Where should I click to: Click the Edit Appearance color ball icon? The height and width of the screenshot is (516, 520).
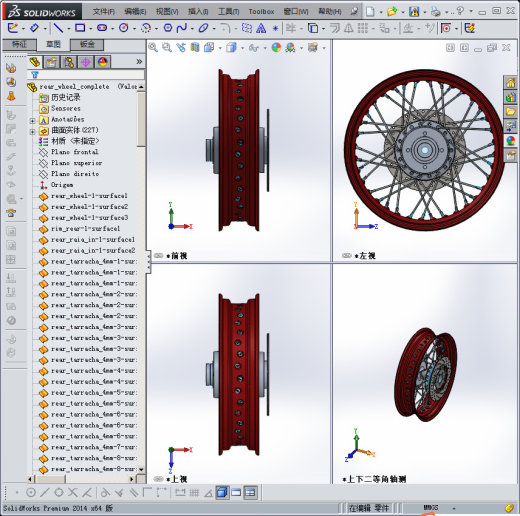click(276, 48)
